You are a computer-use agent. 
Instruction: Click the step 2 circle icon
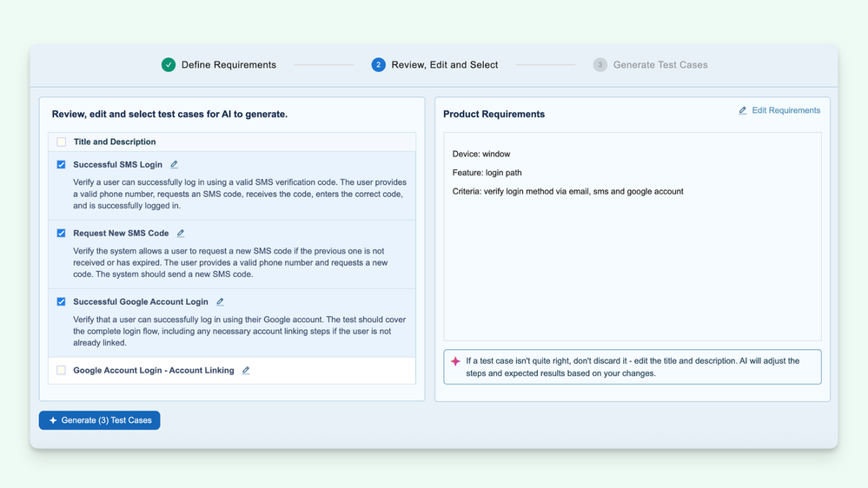[378, 65]
